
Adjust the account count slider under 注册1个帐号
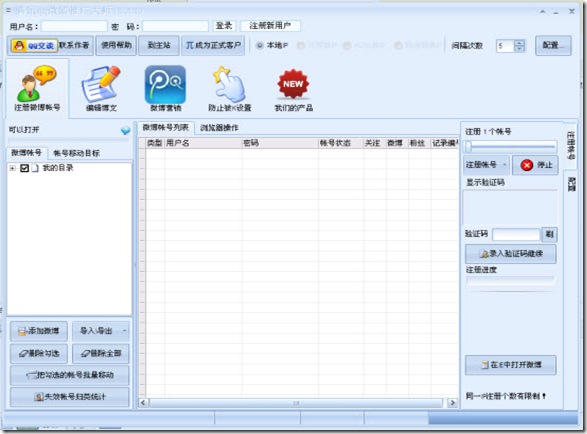(x=510, y=147)
